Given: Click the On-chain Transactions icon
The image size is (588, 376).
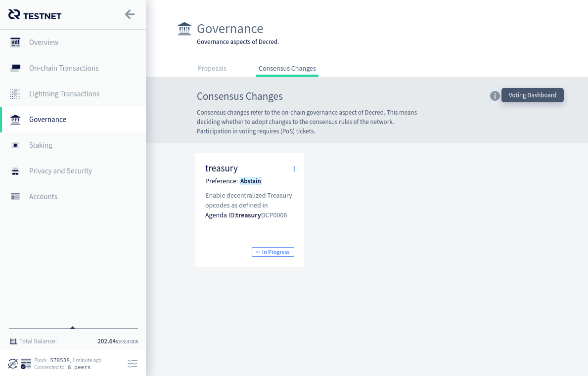Looking at the screenshot, I should point(15,68).
